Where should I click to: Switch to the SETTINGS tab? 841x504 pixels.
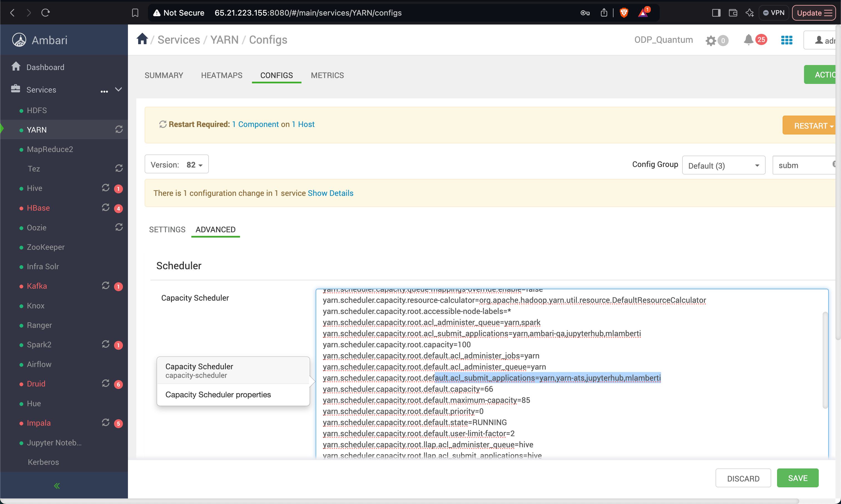(x=167, y=229)
